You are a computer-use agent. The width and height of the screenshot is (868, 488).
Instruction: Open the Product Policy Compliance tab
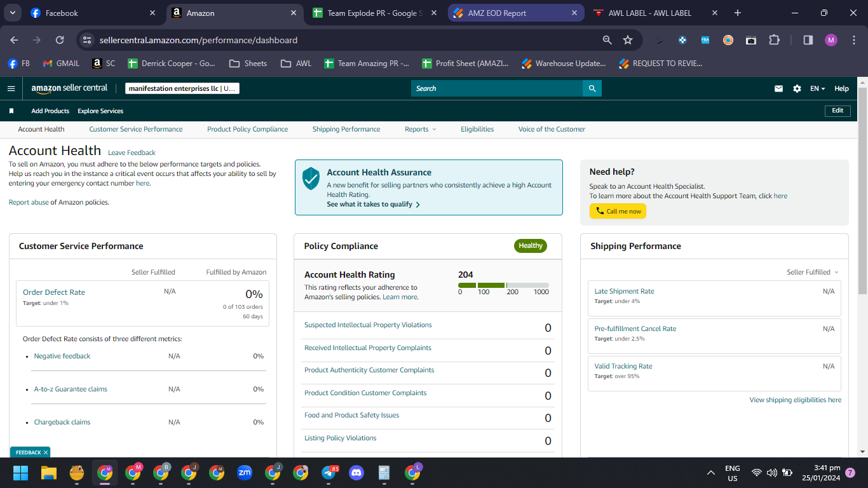[x=247, y=129]
